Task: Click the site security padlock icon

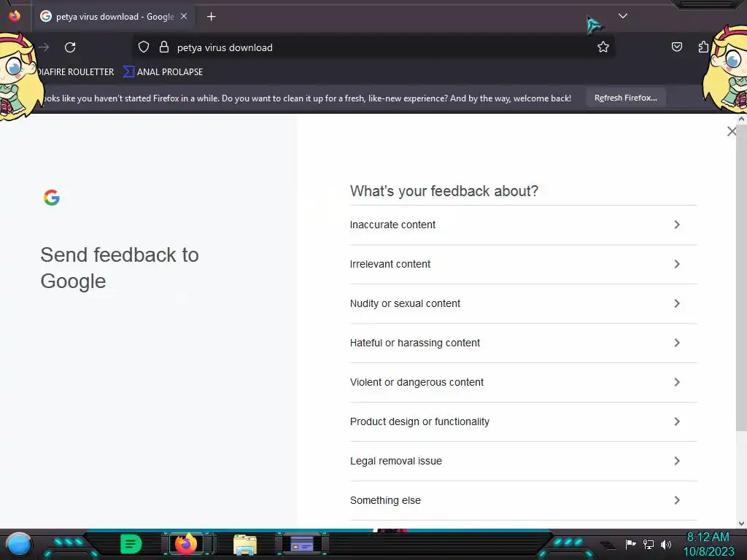Action: 164,47
